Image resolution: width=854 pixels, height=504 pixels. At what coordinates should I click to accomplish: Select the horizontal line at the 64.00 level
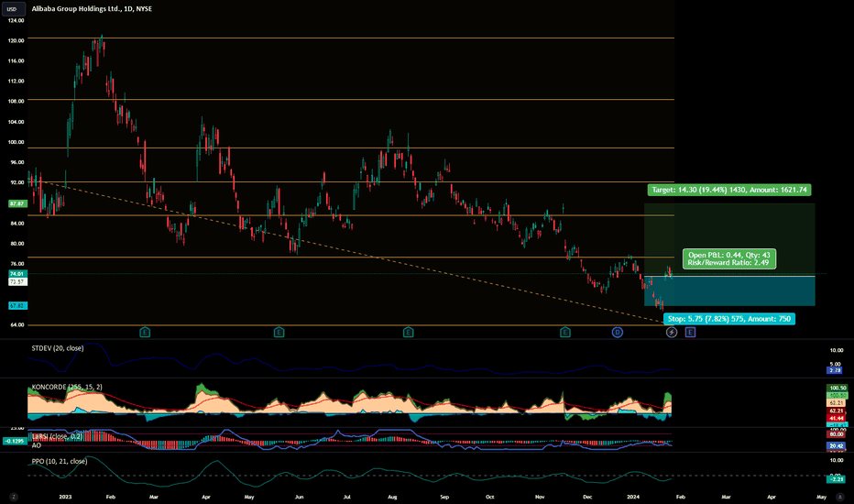[351, 325]
